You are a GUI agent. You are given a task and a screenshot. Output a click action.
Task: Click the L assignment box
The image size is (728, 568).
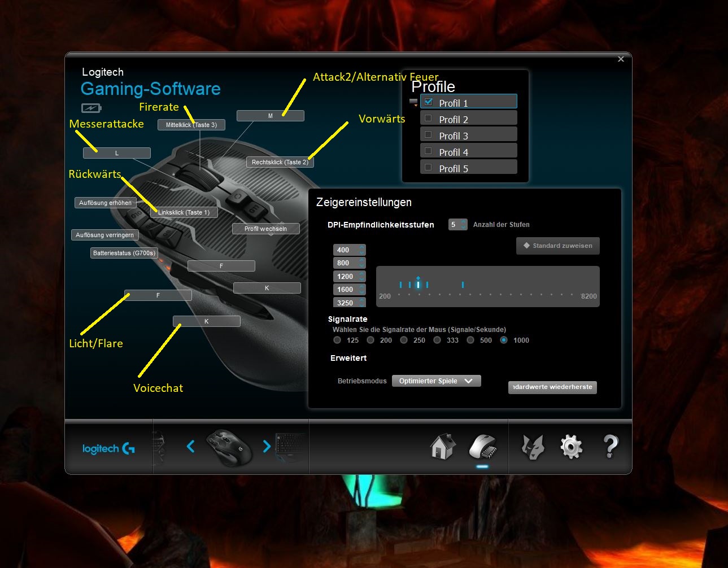point(117,153)
